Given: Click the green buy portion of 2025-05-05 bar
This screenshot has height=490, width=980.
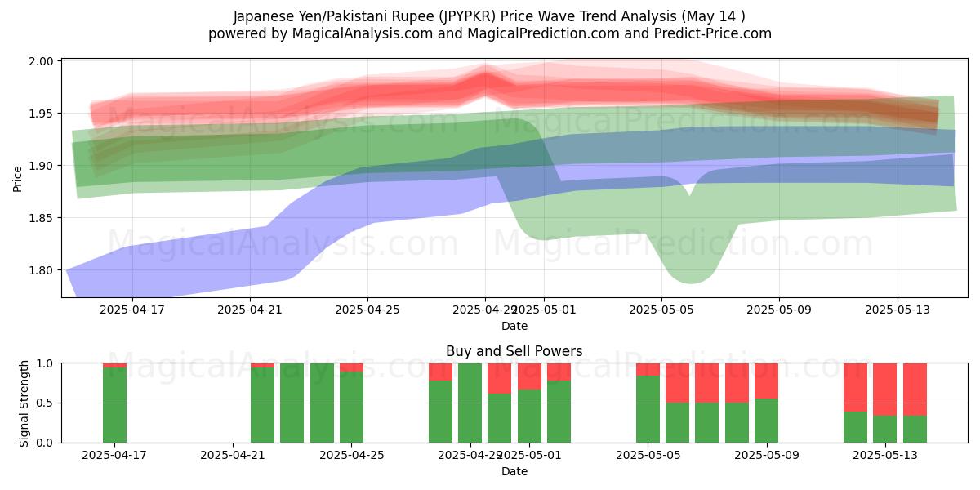Looking at the screenshot, I should 648,409.
